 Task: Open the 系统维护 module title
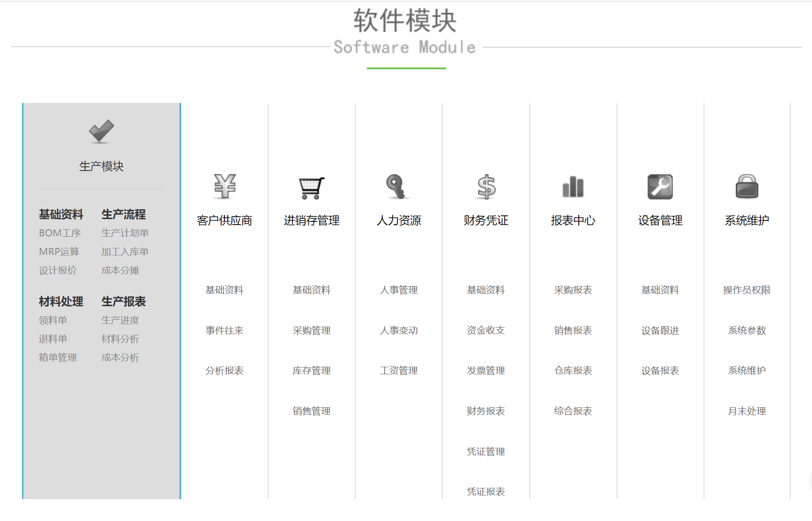pyautogui.click(x=747, y=220)
